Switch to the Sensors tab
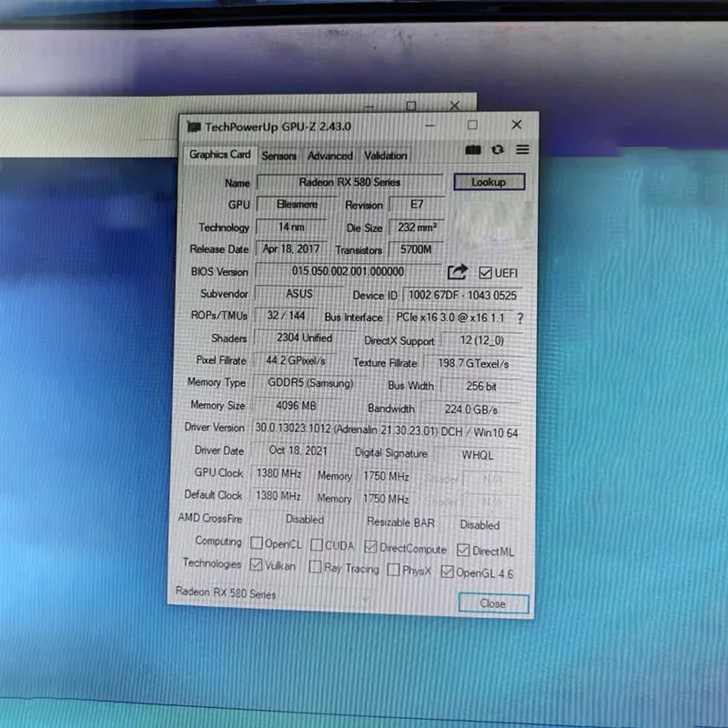The width and height of the screenshot is (728, 728). tap(278, 156)
